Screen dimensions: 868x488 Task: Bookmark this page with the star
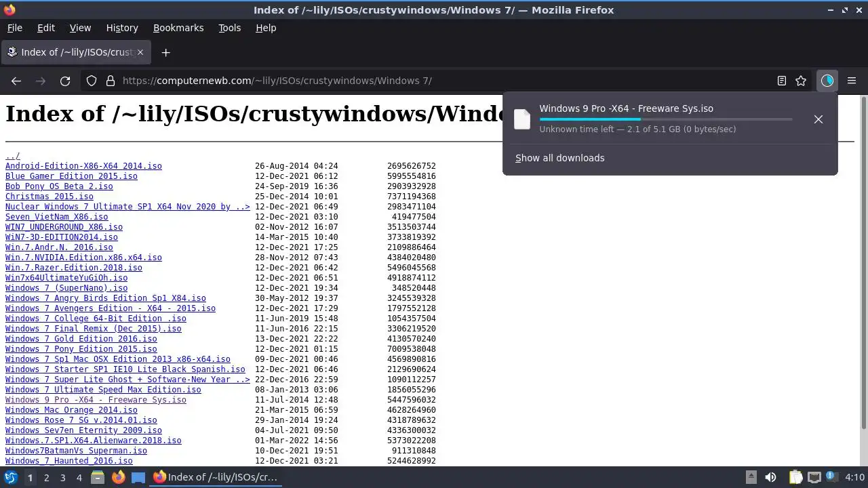pos(801,81)
